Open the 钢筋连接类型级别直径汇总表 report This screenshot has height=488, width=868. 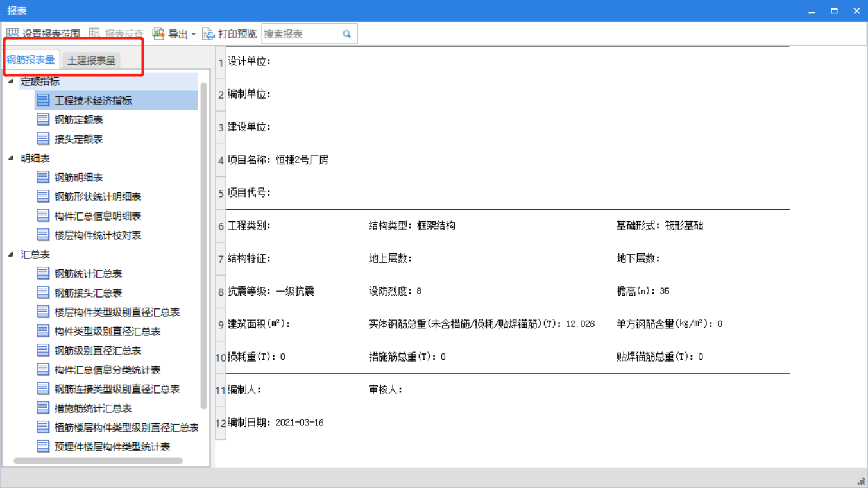[x=117, y=389]
